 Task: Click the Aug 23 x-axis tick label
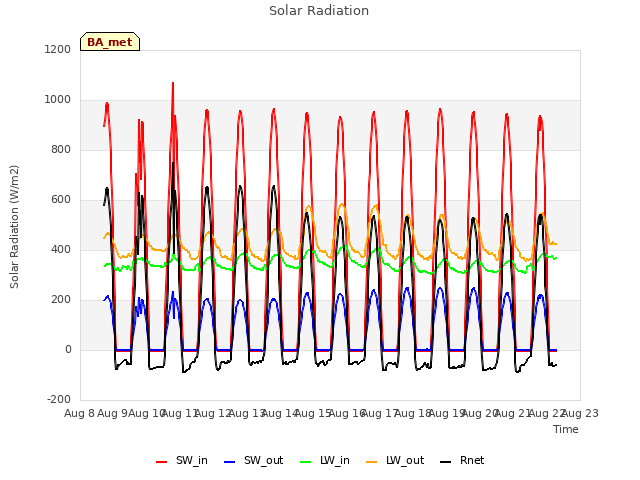click(580, 413)
